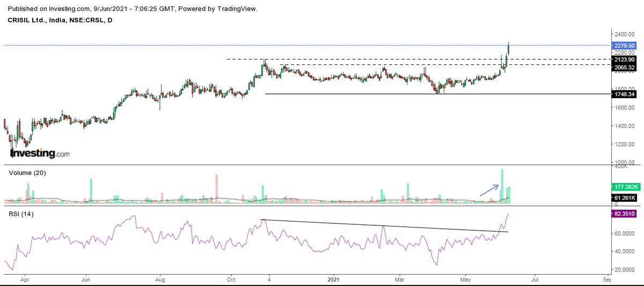
Task: Select the solid horizontal support line at 1748.34
Action: coord(437,94)
